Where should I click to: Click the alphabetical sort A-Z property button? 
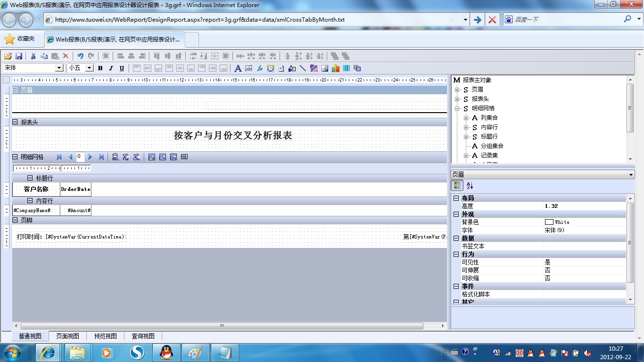coord(470,186)
